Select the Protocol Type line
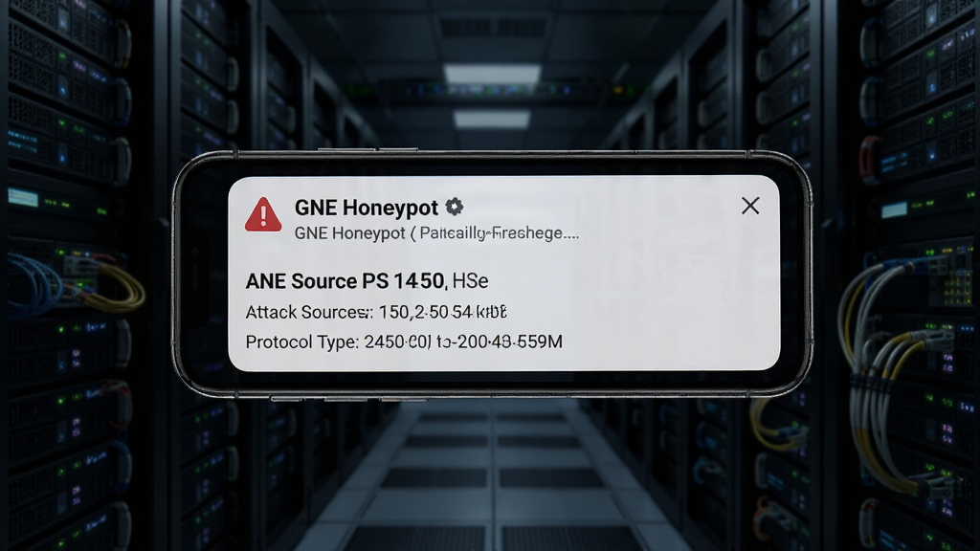This screenshot has width=980, height=551. [x=404, y=342]
